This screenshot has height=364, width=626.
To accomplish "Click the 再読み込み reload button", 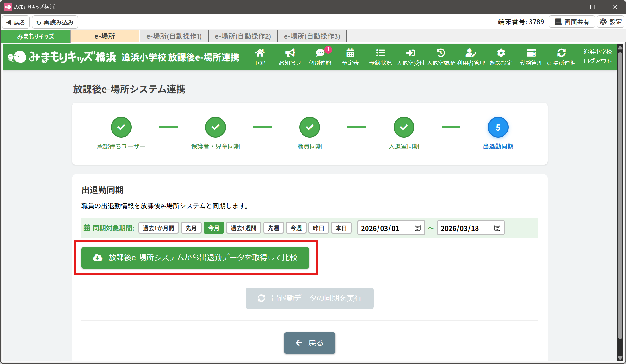I will pos(55,22).
